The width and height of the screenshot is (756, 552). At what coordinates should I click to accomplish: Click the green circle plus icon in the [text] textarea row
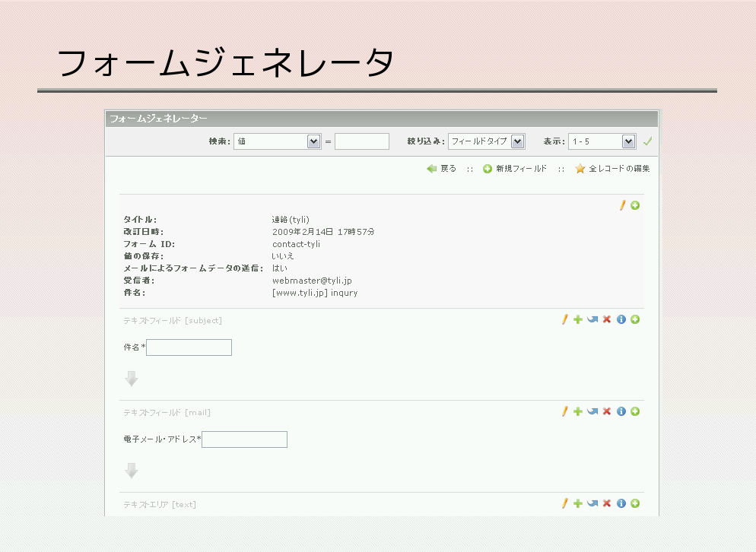point(635,503)
